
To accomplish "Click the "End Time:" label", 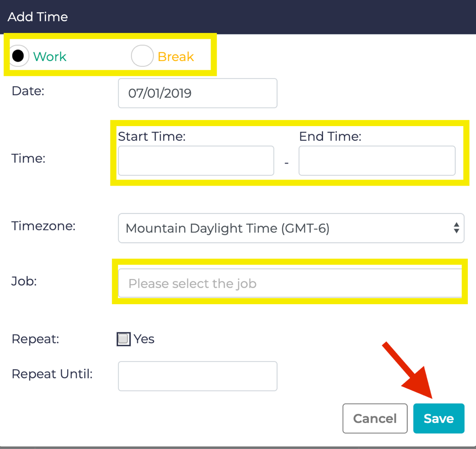I will click(x=330, y=136).
